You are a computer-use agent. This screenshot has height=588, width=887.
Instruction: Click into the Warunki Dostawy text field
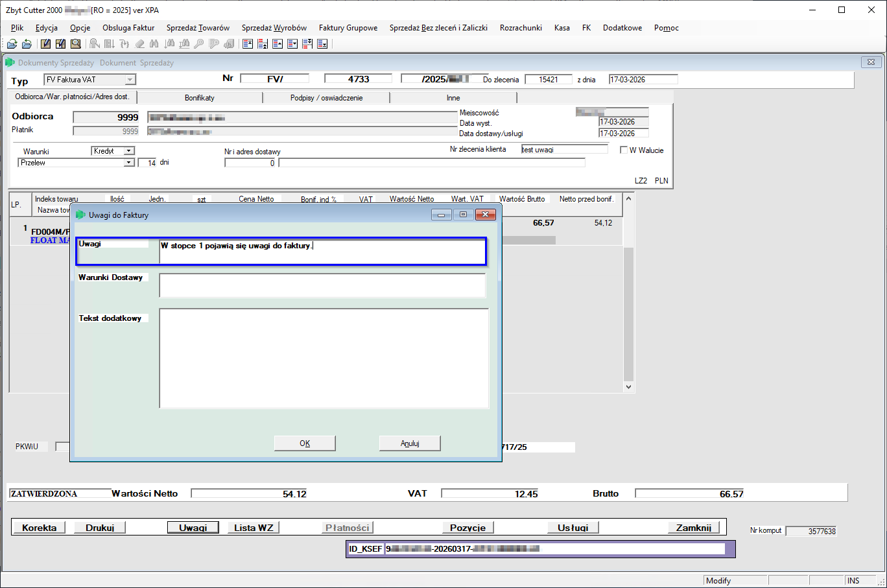point(322,285)
